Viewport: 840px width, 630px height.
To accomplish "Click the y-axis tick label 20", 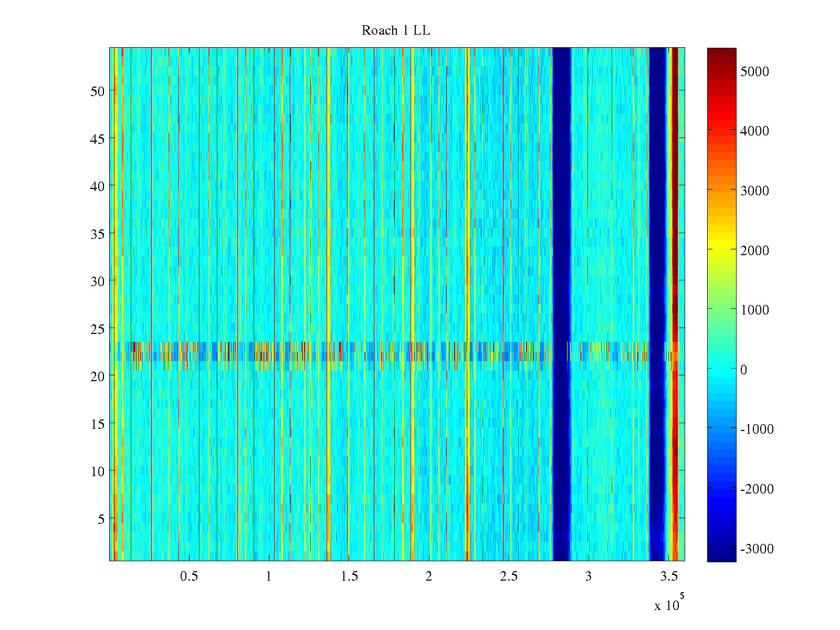I will 98,376.
